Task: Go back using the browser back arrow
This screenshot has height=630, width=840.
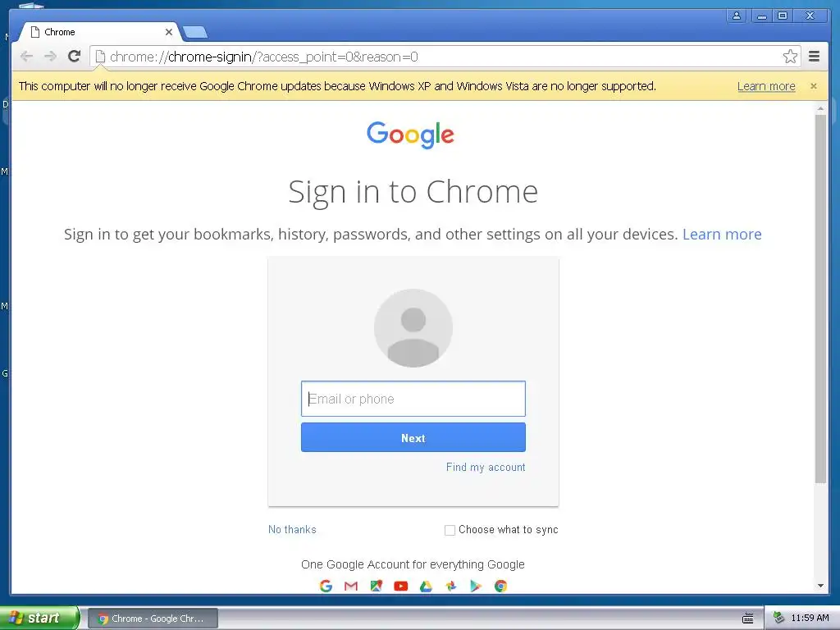Action: (26, 57)
